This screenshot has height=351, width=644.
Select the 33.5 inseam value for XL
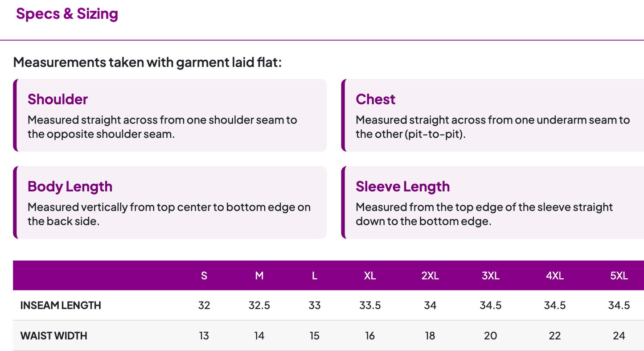tap(370, 306)
